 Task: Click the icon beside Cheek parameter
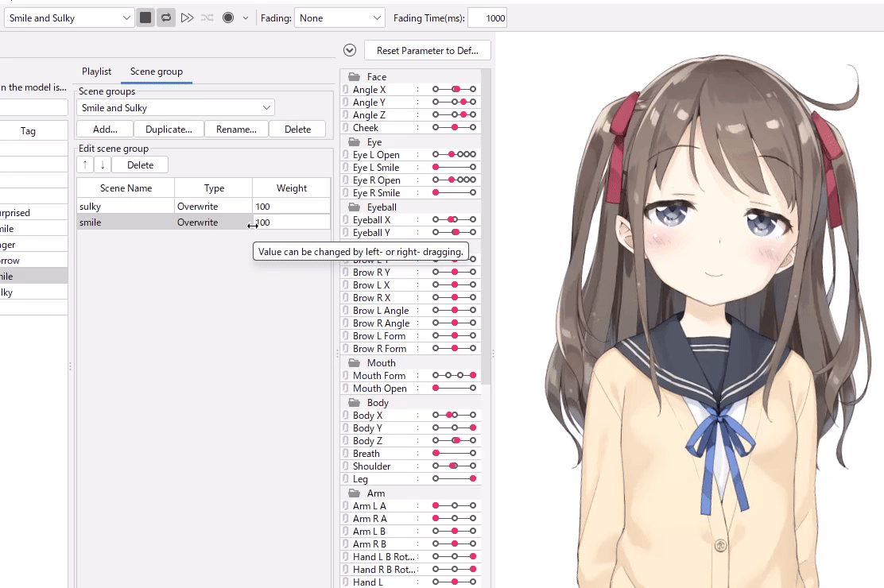coord(346,127)
